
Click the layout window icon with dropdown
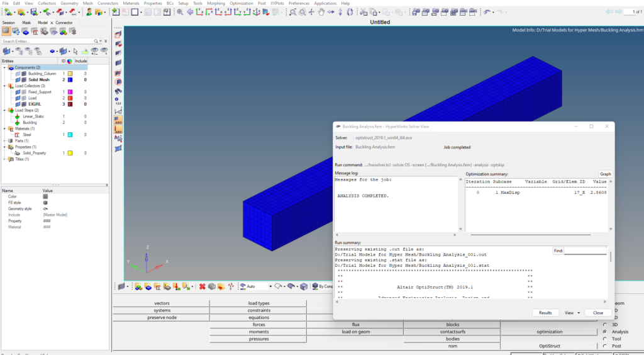tap(135, 12)
